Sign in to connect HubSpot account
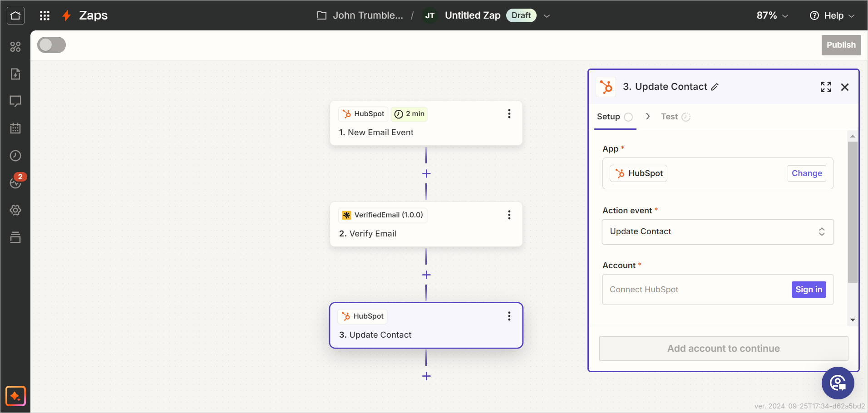This screenshot has width=868, height=413. click(809, 290)
